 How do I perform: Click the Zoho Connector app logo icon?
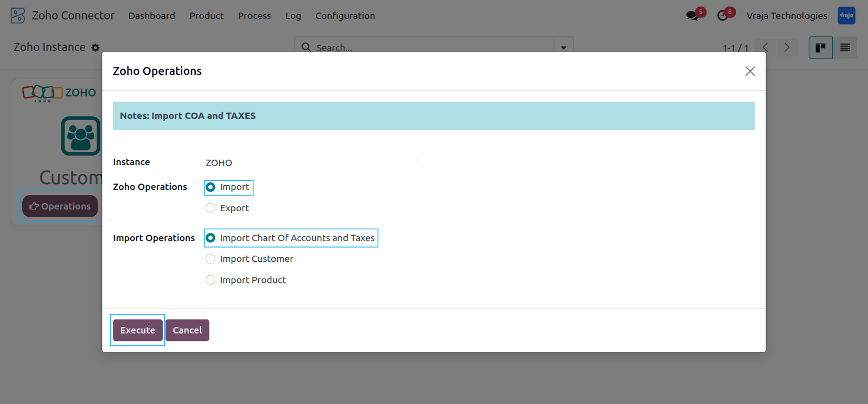(x=18, y=15)
